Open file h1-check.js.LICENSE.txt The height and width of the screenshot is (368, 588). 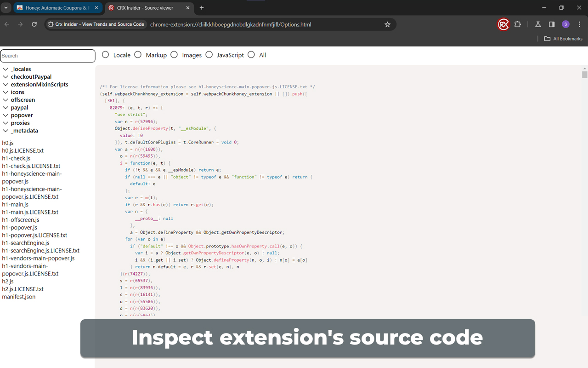(31, 166)
